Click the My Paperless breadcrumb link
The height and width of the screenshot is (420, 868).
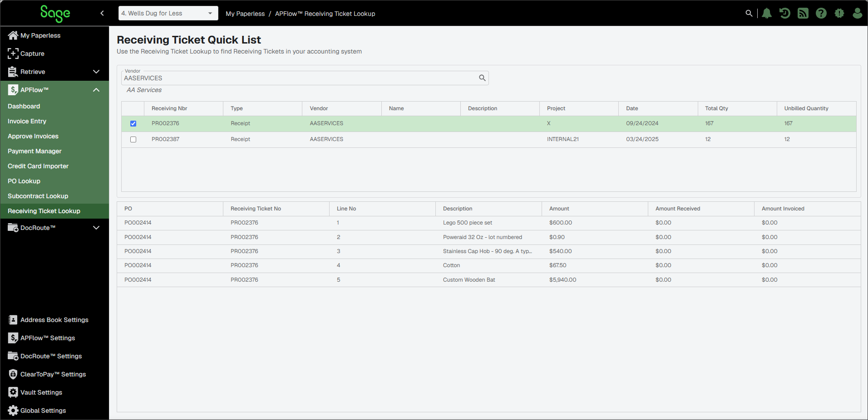pos(245,14)
